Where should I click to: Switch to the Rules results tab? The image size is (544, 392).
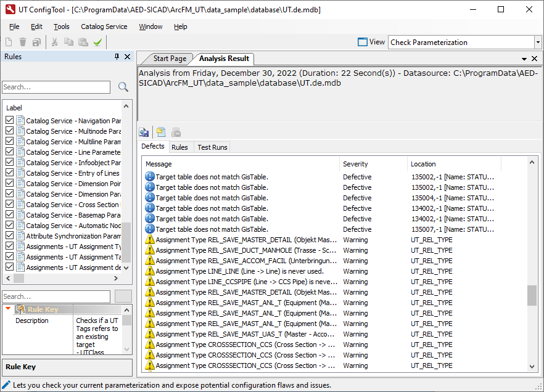179,147
